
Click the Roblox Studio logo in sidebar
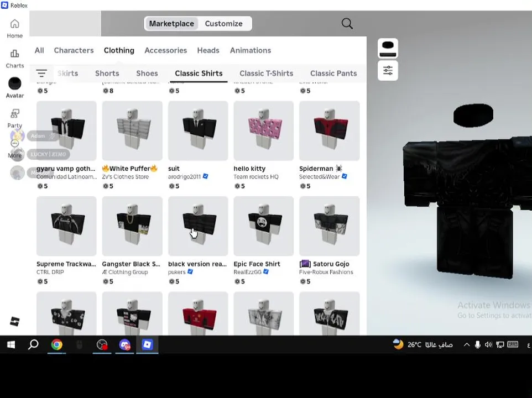14,321
